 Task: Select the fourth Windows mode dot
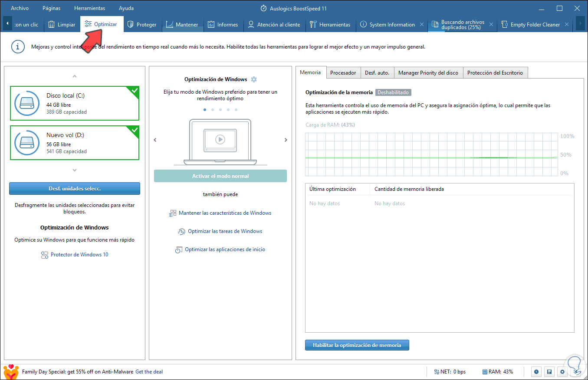pos(228,110)
